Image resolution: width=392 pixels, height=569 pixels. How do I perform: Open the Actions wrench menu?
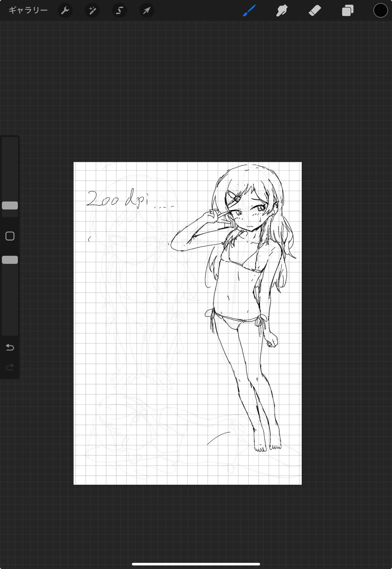65,11
